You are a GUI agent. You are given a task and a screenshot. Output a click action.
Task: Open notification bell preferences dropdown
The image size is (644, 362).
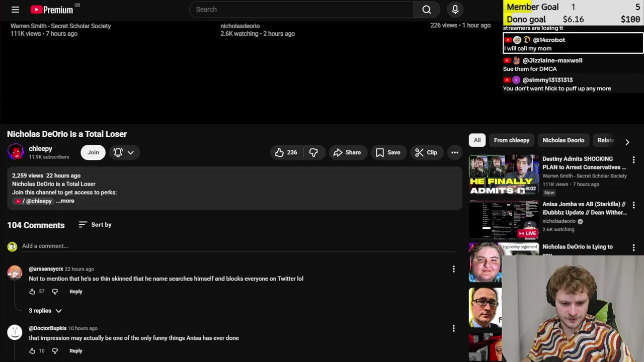(x=124, y=152)
